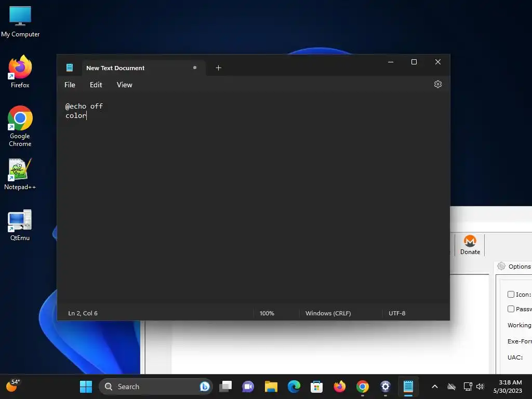The image size is (532, 399).
Task: Open the Edit menu in Notepad
Action: [x=96, y=85]
